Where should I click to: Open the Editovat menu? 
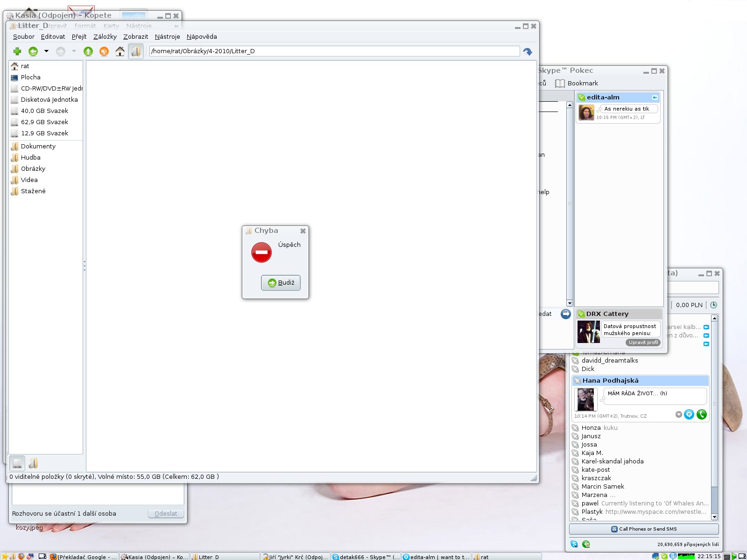point(53,37)
